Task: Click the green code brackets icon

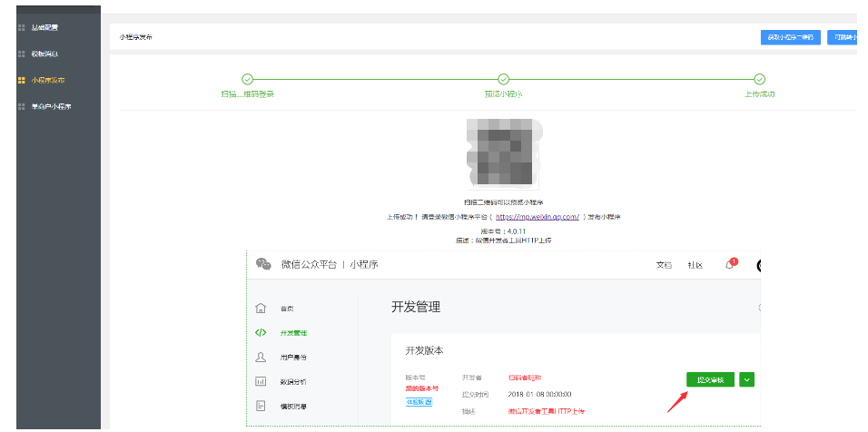Action: pyautogui.click(x=261, y=333)
